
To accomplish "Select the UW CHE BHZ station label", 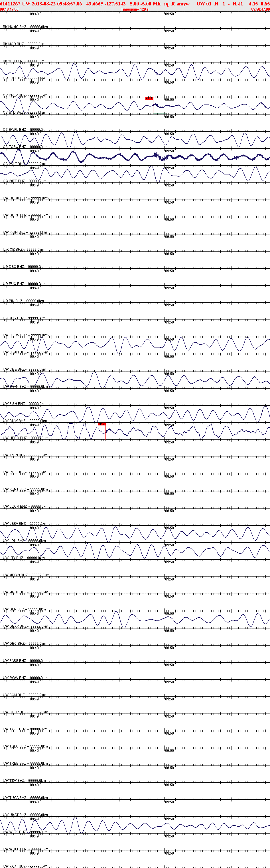I will (25, 370).
